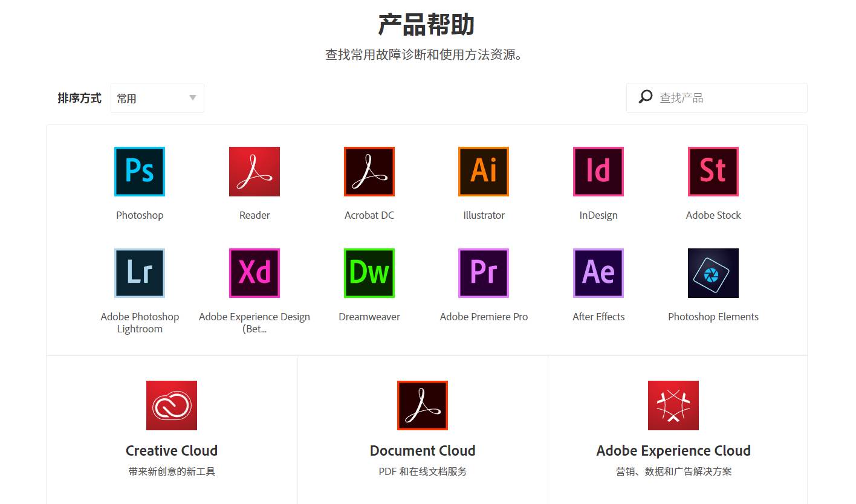Select the Experience Design Xd icon

(255, 273)
